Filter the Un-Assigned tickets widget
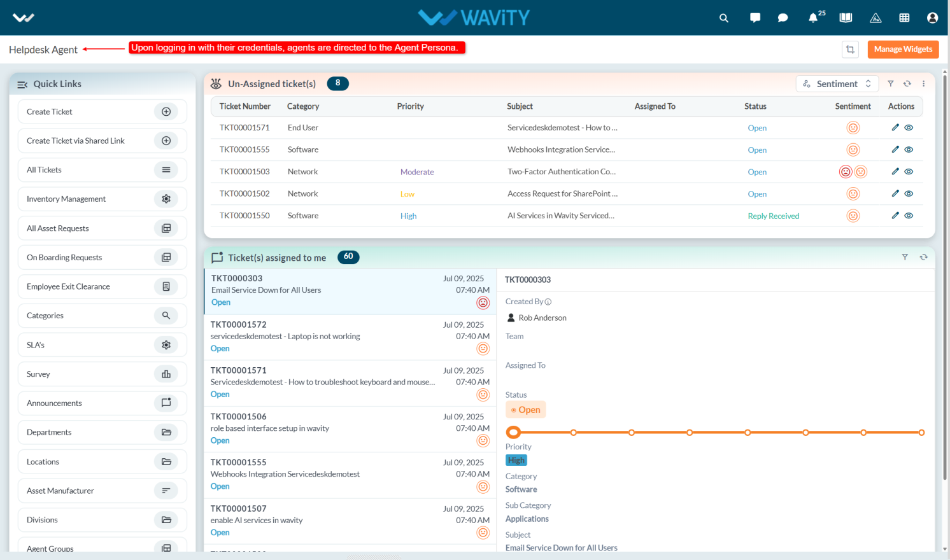The width and height of the screenshot is (950, 560). click(891, 83)
